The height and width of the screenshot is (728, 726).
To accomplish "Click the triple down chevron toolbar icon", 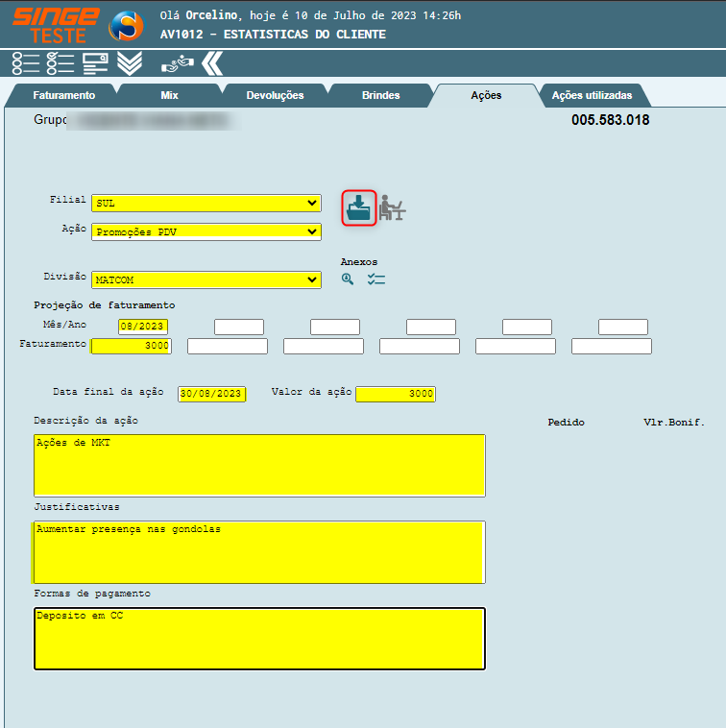I will point(130,63).
